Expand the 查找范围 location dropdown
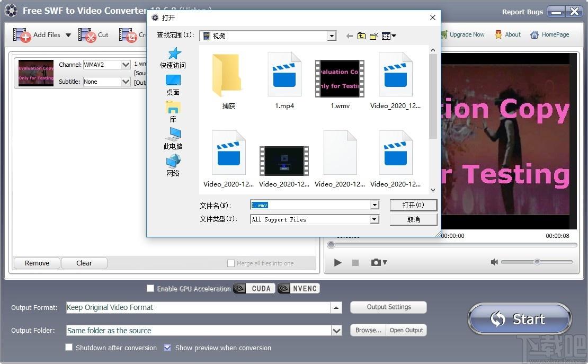Image resolution: width=588 pixels, height=364 pixels. pyautogui.click(x=332, y=36)
